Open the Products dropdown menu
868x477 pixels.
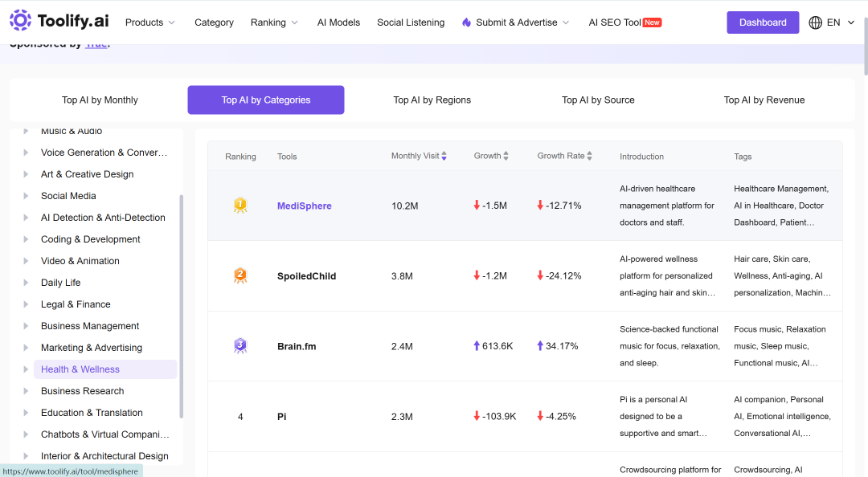tap(150, 22)
